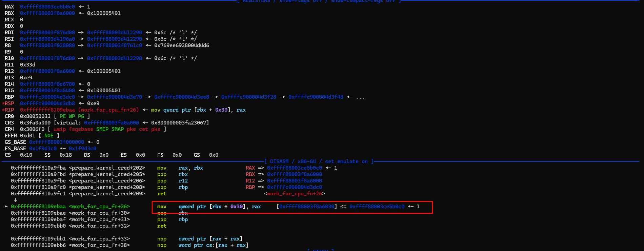Click the changed-register asterisk beside RSP
Screen dimensions: 644x251
point(3,103)
